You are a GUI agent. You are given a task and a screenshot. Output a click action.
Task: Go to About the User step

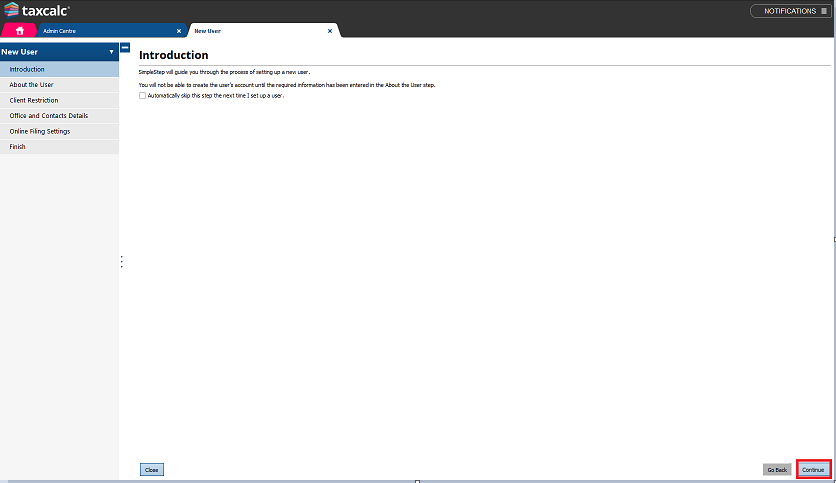[32, 85]
